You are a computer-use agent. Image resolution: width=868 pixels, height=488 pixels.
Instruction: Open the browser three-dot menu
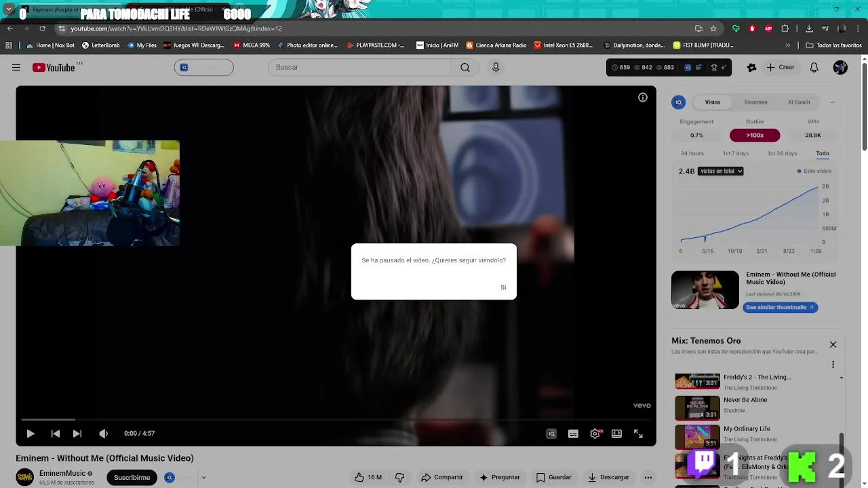859,28
